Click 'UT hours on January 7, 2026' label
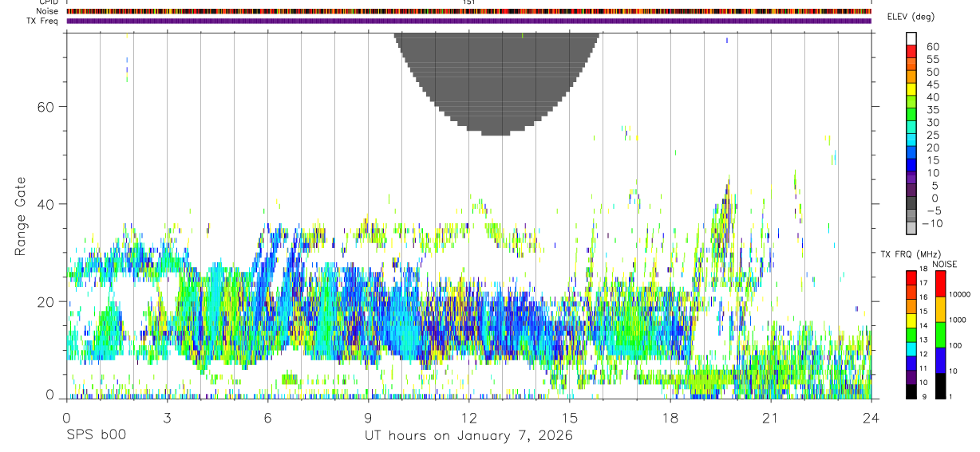980x452 pixels. (468, 436)
